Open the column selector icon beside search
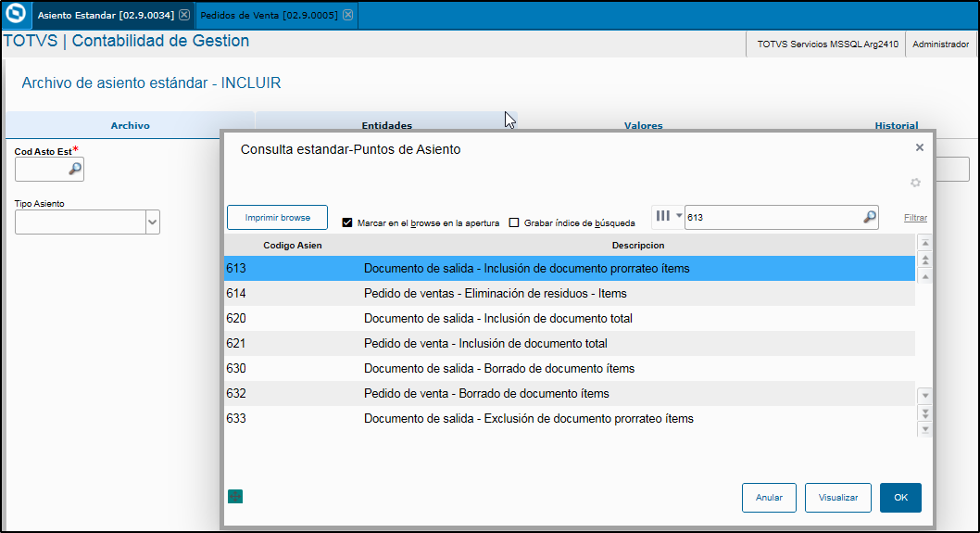Image resolution: width=980 pixels, height=533 pixels. [663, 216]
